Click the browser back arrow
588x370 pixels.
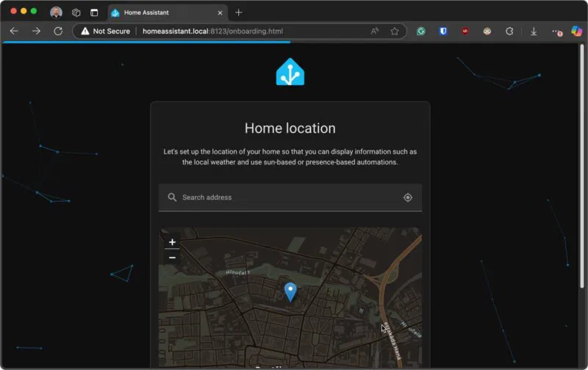14,31
